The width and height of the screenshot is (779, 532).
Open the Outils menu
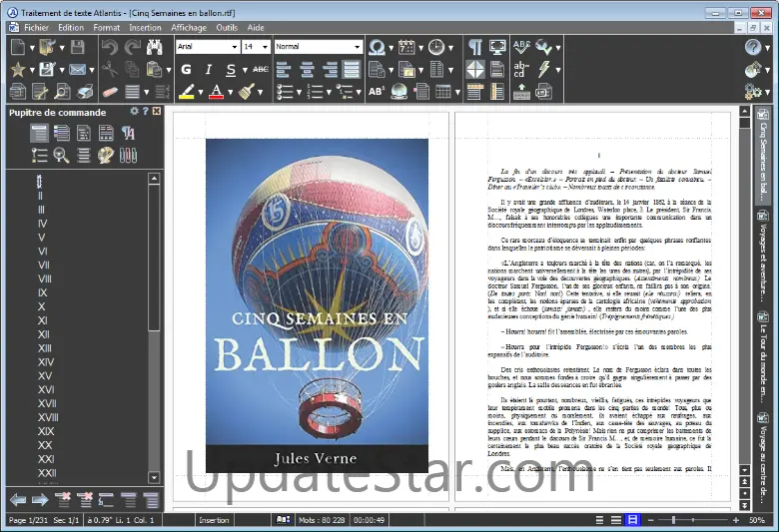227,28
